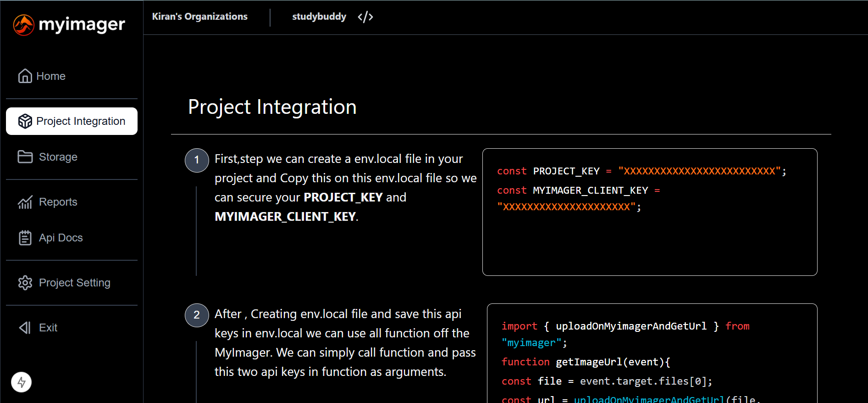Click the MYIMAGER_CLIENT_KEY code line

pyautogui.click(x=578, y=198)
